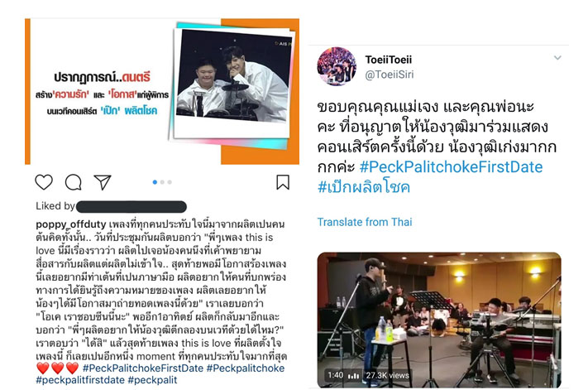The height and width of the screenshot is (390, 588).
Task: Share post via paper plane icon
Action: [x=103, y=182]
